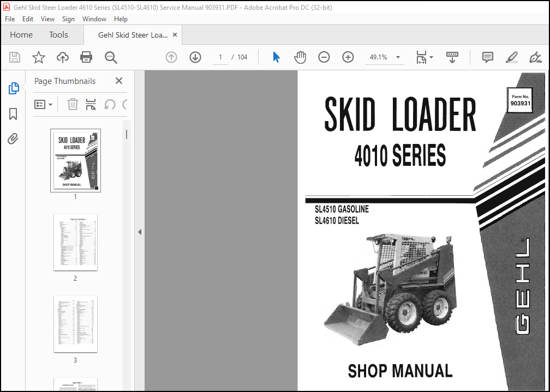Select the Highlight text pen icon
Viewport: 550px width, 392px height.
point(511,57)
